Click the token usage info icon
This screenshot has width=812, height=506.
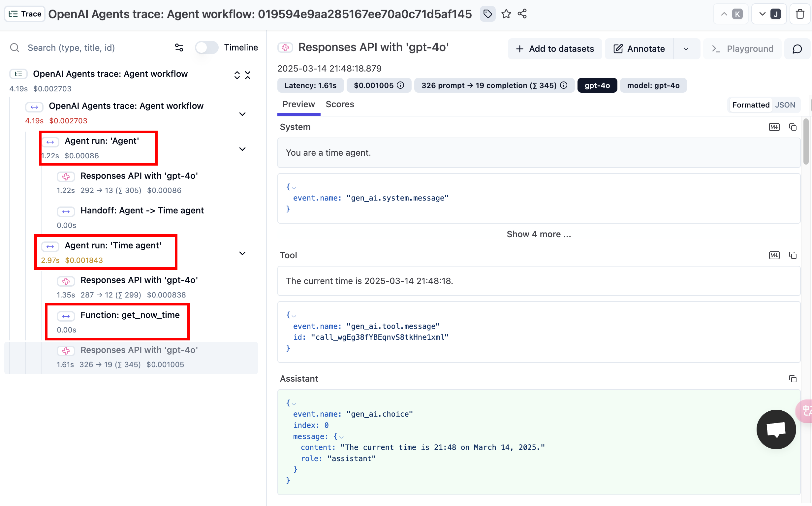pos(564,85)
